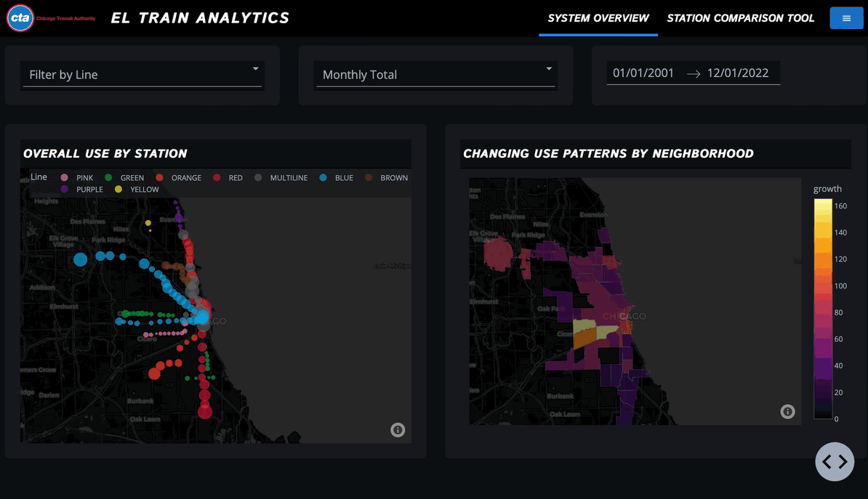Expand the Filter by Line dropdown arrow
This screenshot has height=499, width=868.
click(256, 69)
